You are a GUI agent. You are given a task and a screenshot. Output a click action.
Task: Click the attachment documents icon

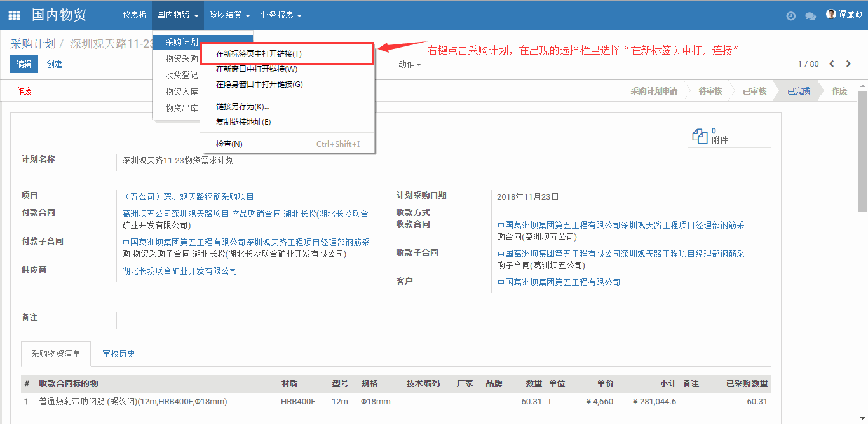click(x=699, y=135)
